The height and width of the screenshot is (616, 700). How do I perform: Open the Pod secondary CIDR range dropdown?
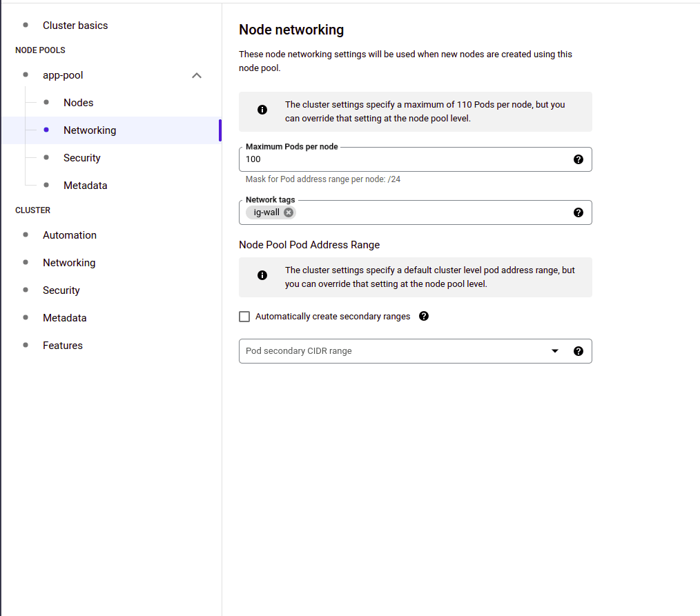(x=415, y=351)
